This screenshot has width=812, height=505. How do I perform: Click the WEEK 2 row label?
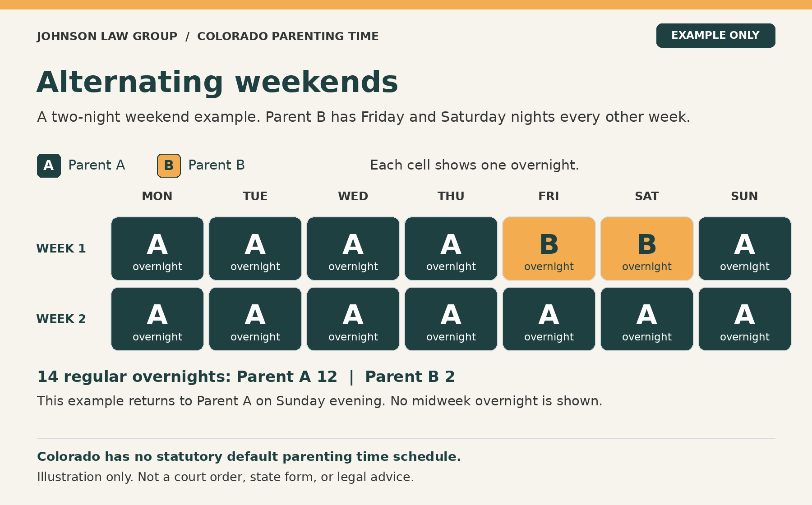click(61, 319)
